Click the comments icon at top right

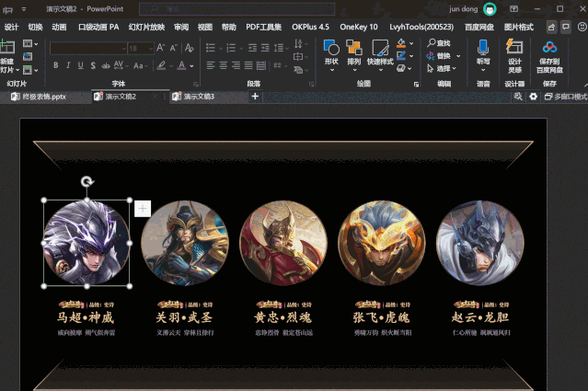click(566, 27)
